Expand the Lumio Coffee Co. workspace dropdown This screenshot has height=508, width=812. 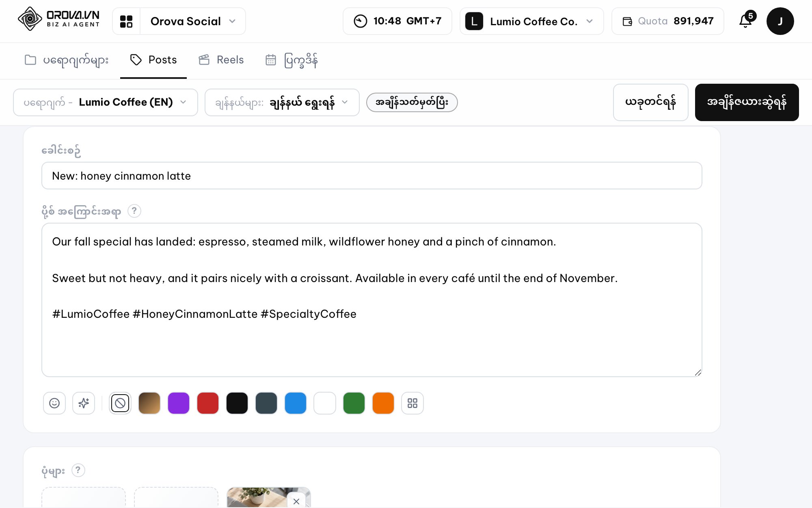pos(532,21)
